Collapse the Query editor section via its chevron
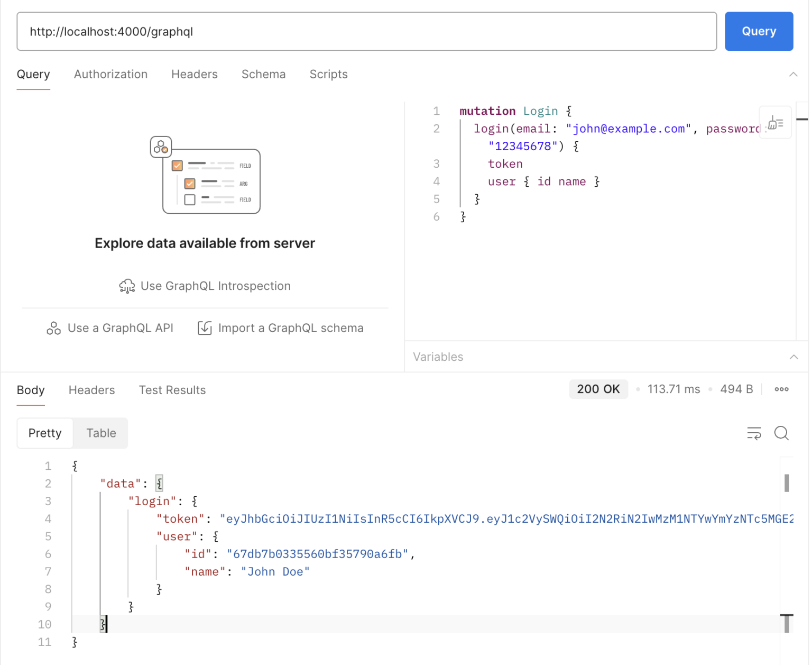812x665 pixels. [x=793, y=74]
